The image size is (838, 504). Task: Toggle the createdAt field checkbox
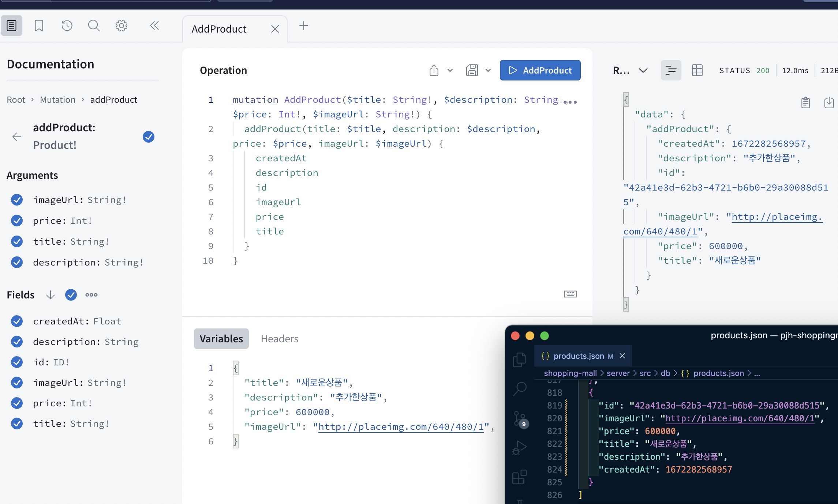(17, 321)
